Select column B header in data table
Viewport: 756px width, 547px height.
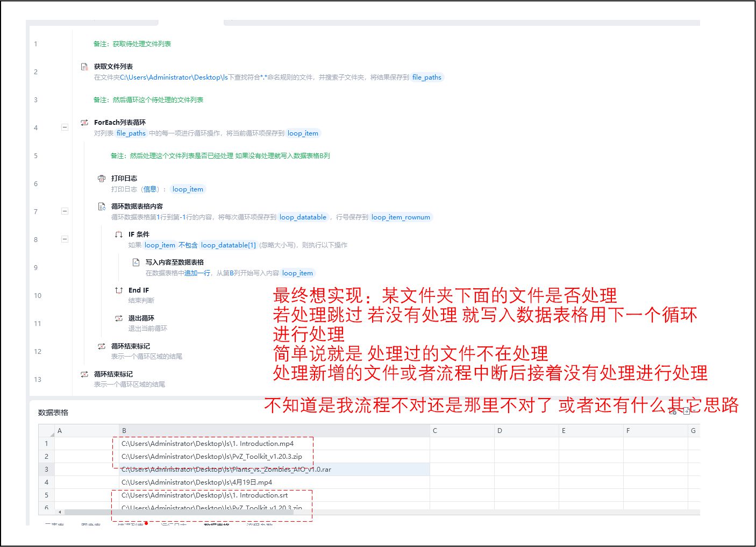point(274,431)
